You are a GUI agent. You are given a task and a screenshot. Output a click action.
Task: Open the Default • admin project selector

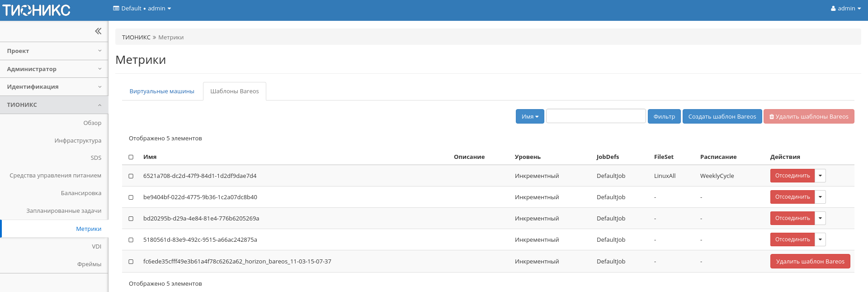tap(142, 9)
